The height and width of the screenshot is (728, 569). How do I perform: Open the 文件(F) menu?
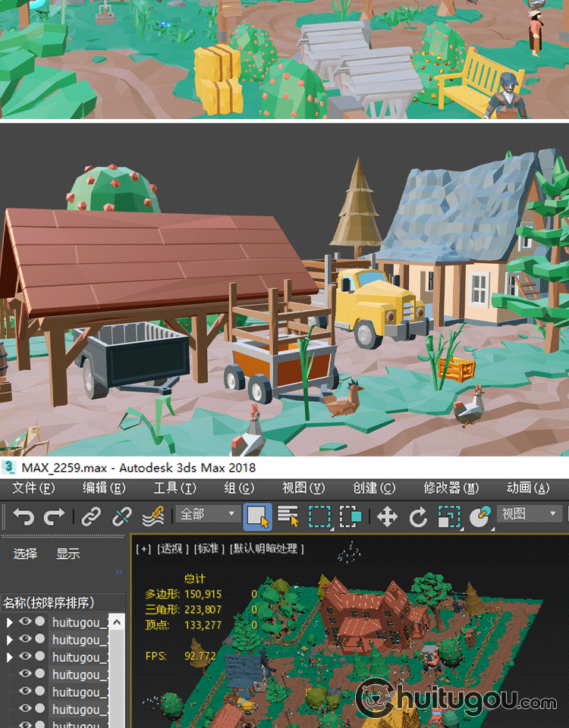(x=34, y=488)
